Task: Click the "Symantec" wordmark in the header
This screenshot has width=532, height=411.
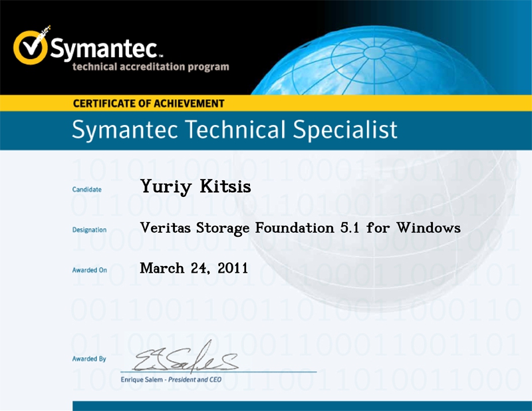Action: coord(105,49)
